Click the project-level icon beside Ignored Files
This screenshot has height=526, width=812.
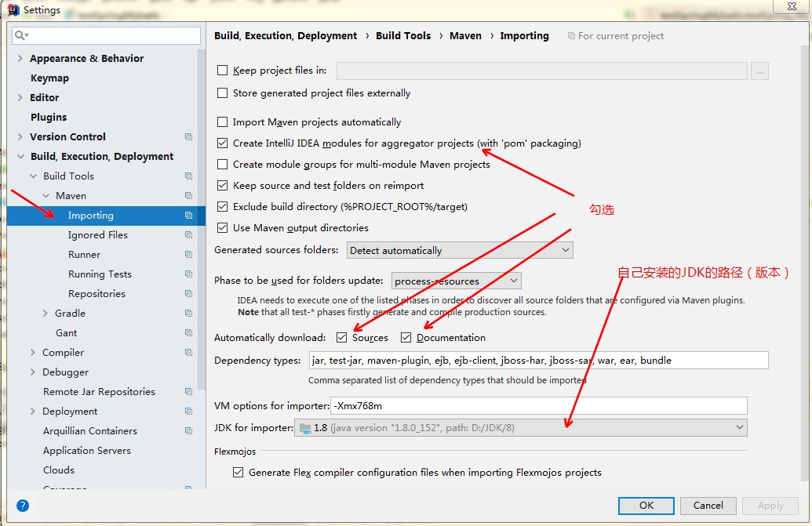188,235
